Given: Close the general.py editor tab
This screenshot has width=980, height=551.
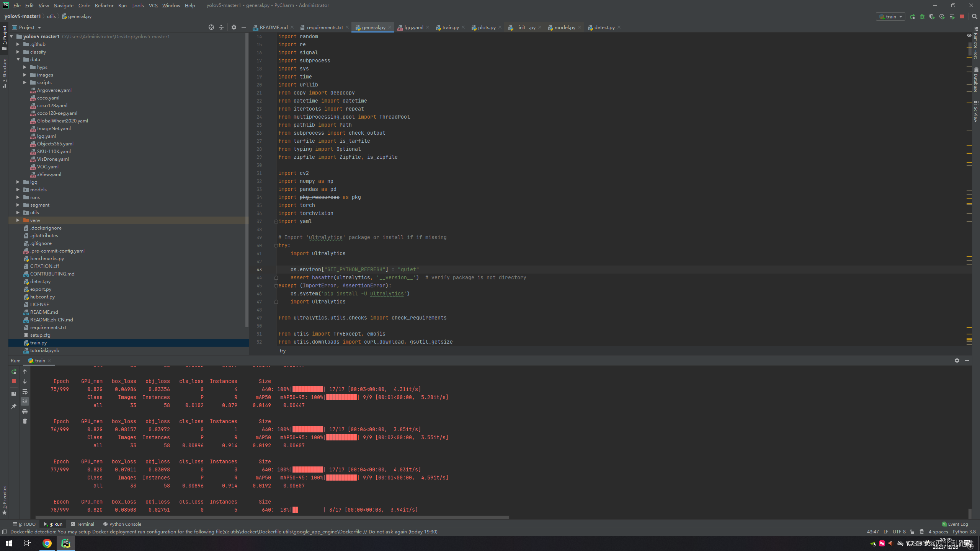Looking at the screenshot, I should pos(390,27).
